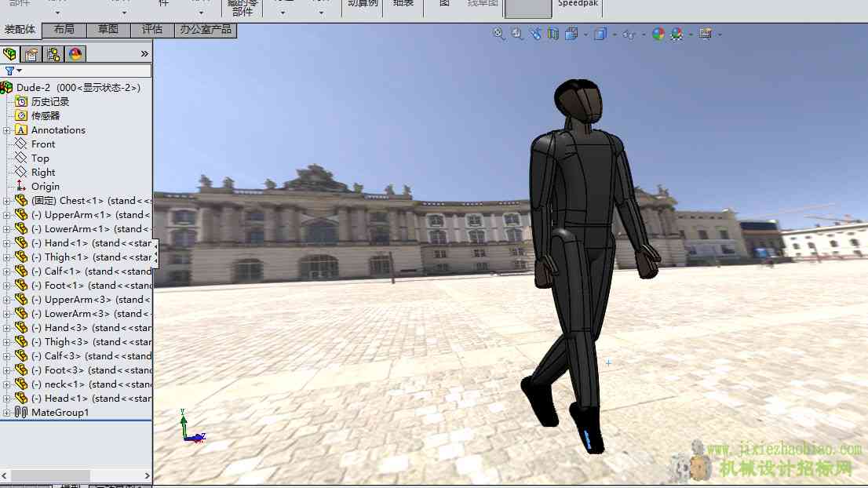Select the Thigh<1> component

tap(91, 257)
